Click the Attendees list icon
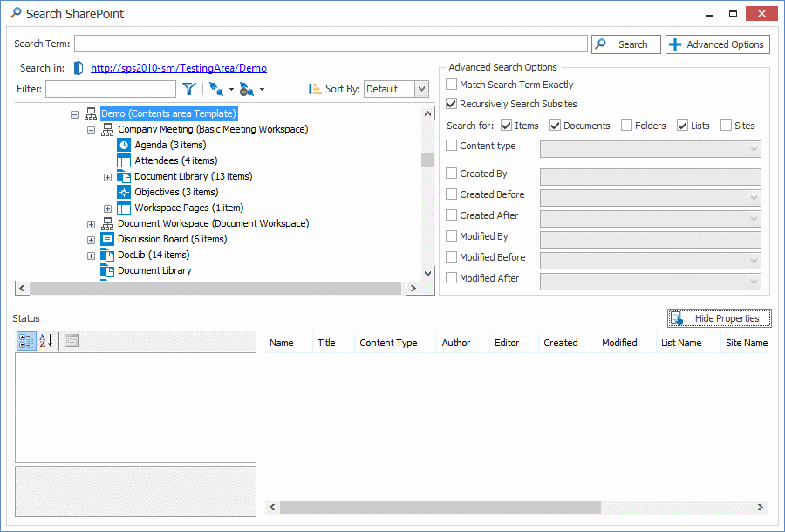Screen dimensions: 785x532 124,160
